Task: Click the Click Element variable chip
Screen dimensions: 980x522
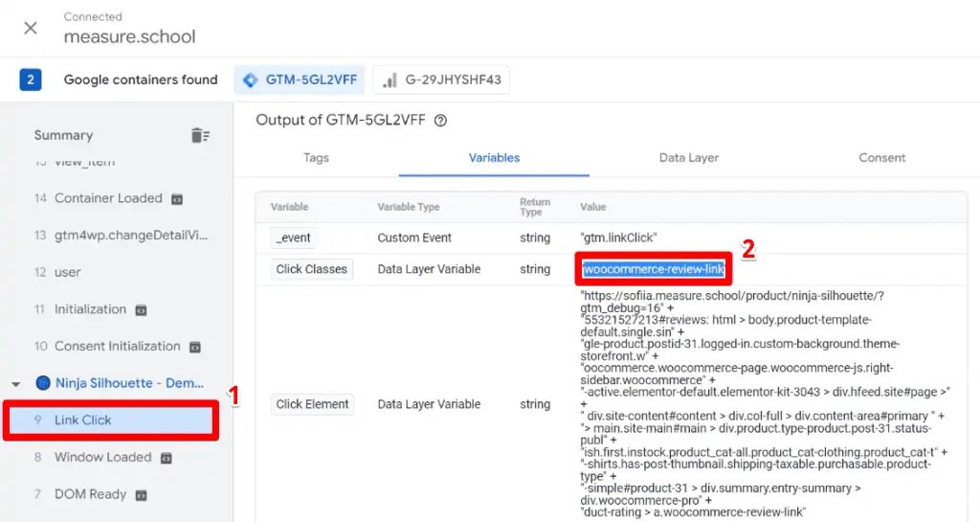Action: pos(312,404)
